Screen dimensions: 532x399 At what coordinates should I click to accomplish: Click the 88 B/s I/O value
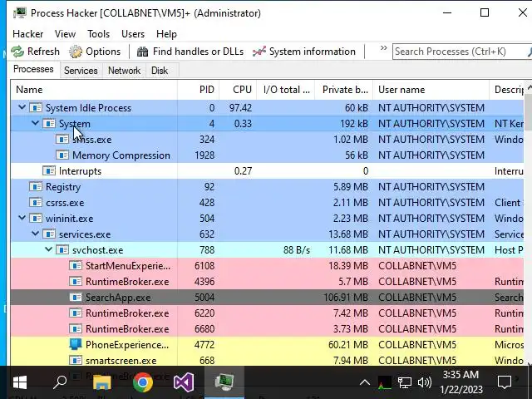(297, 250)
